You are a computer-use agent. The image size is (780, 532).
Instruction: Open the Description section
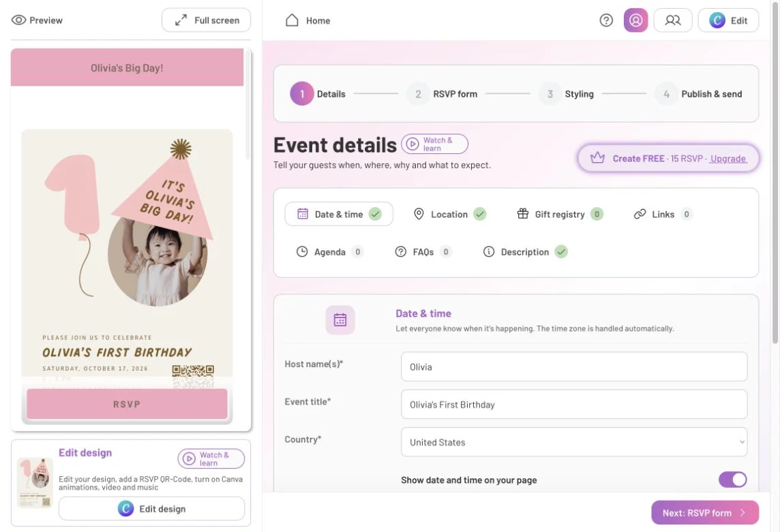click(525, 251)
